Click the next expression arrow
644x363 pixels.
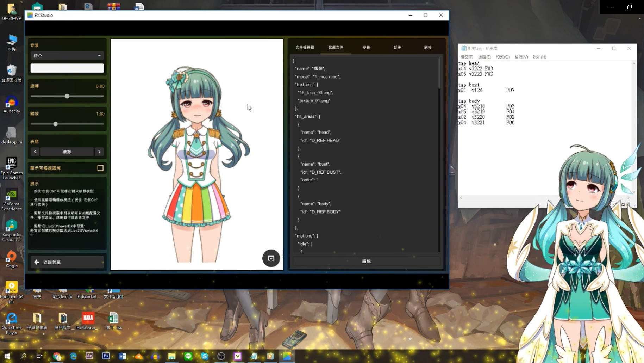(99, 152)
